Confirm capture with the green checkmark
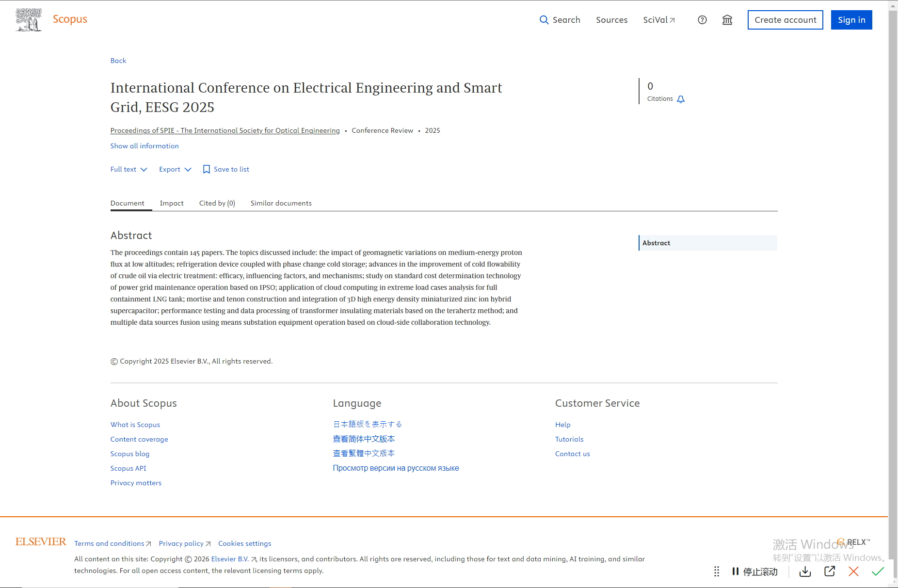Viewport: 898px width, 588px height. 878,572
